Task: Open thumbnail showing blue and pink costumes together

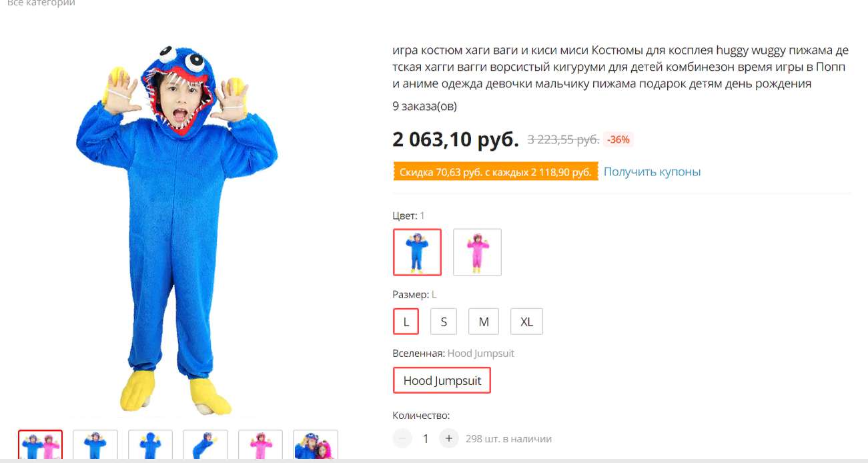Action: [41, 445]
